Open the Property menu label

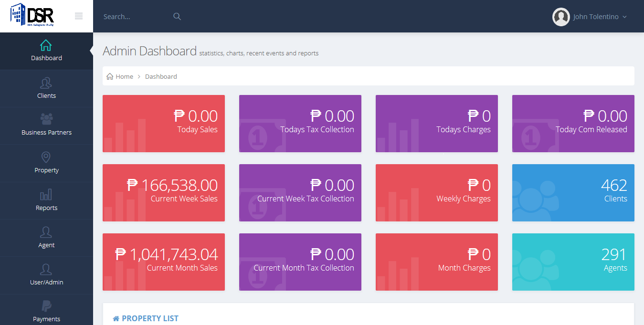[x=46, y=170]
